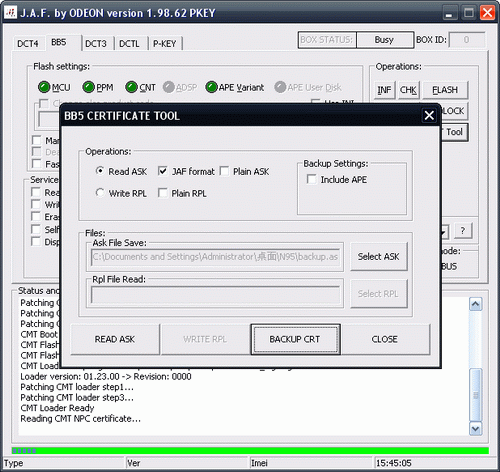Viewport: 500px width, 472px height.
Task: Click the status log scroll down arrow
Action: pyautogui.click(x=475, y=428)
